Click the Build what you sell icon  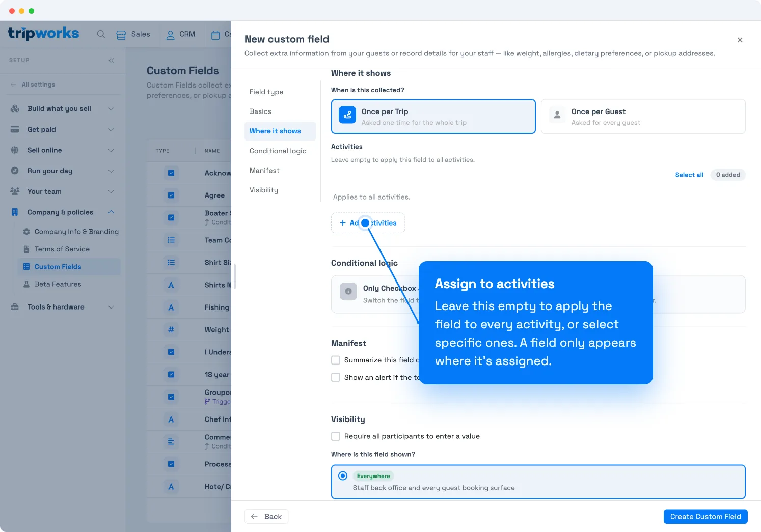point(15,108)
